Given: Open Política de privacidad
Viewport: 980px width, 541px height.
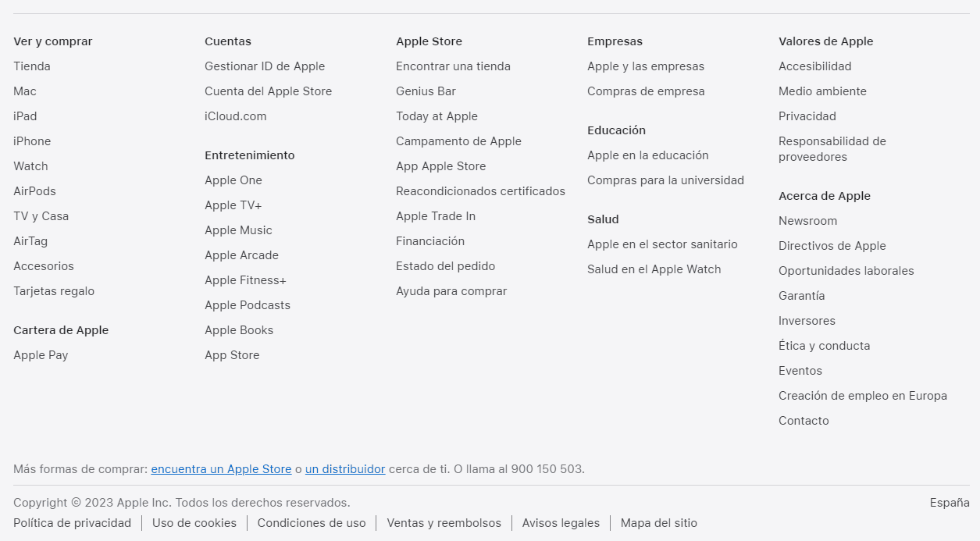Looking at the screenshot, I should coord(72,523).
